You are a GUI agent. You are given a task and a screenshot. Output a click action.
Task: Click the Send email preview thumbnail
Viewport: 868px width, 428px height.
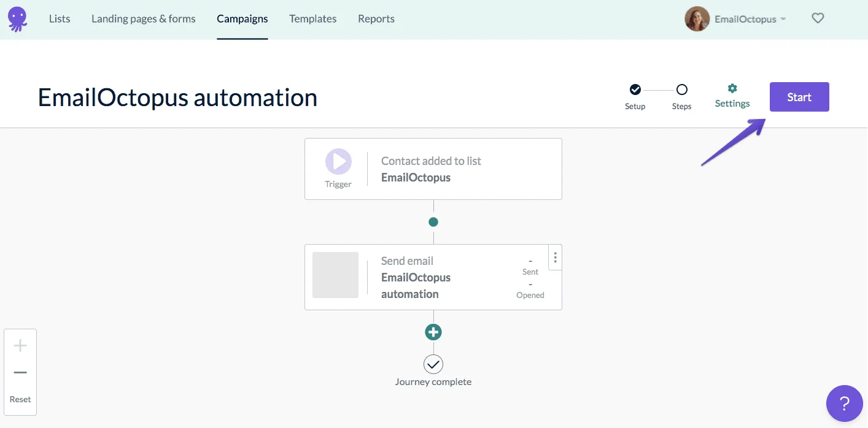335,275
